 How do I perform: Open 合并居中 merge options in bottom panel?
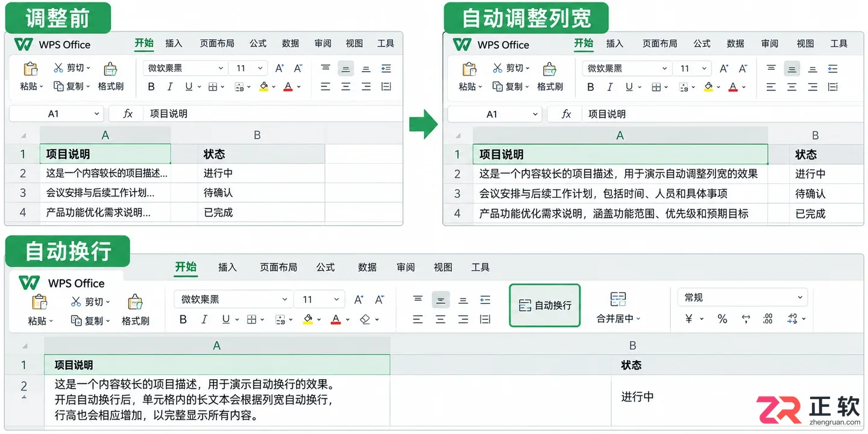(x=618, y=308)
